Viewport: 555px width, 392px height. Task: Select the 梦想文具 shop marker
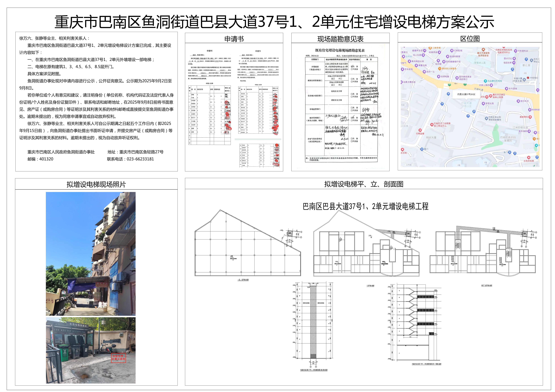(x=483, y=104)
